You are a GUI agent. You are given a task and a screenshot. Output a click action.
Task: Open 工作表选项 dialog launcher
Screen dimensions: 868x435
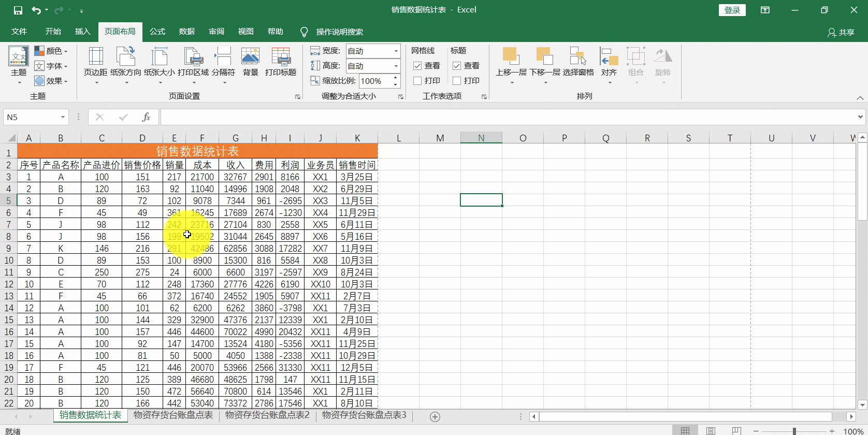pos(484,97)
